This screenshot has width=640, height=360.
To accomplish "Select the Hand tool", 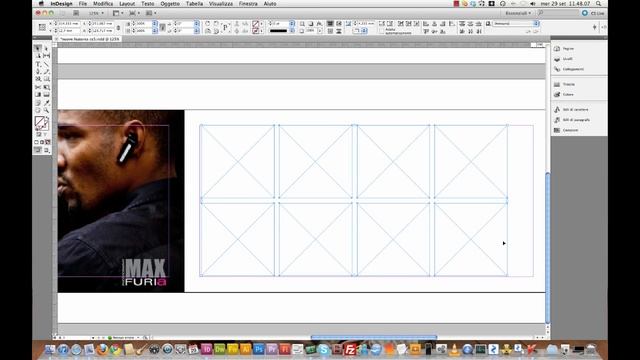I will point(38,110).
